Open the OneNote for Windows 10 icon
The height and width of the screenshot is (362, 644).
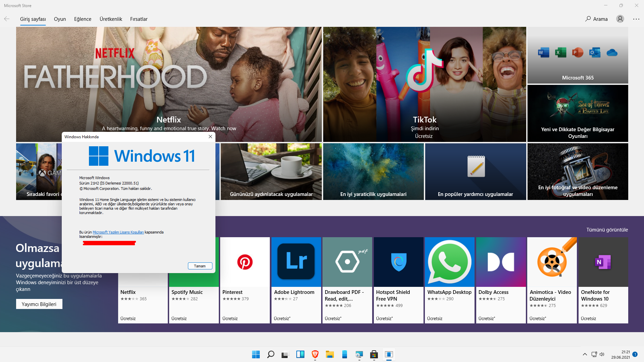[603, 262]
